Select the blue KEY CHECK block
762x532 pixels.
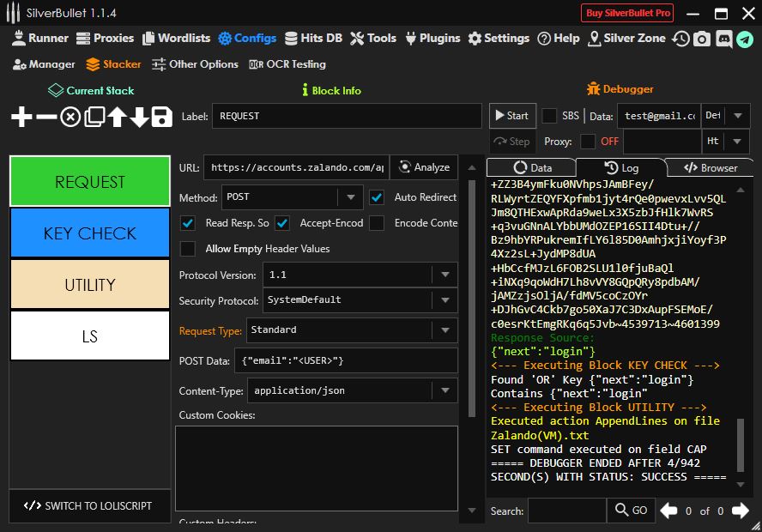(90, 233)
